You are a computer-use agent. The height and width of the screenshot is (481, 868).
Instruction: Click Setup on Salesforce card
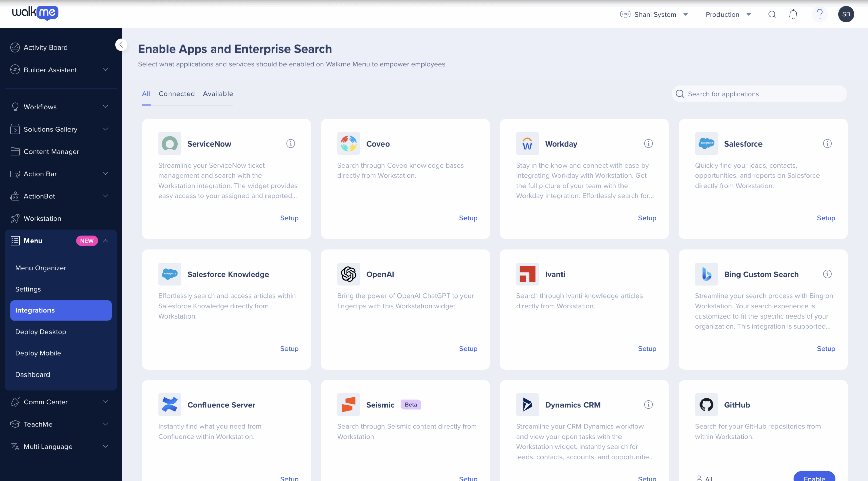click(x=826, y=218)
